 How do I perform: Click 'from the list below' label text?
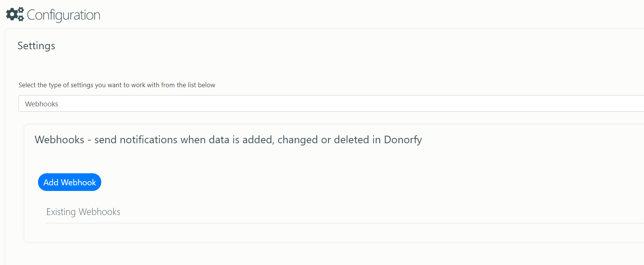188,85
